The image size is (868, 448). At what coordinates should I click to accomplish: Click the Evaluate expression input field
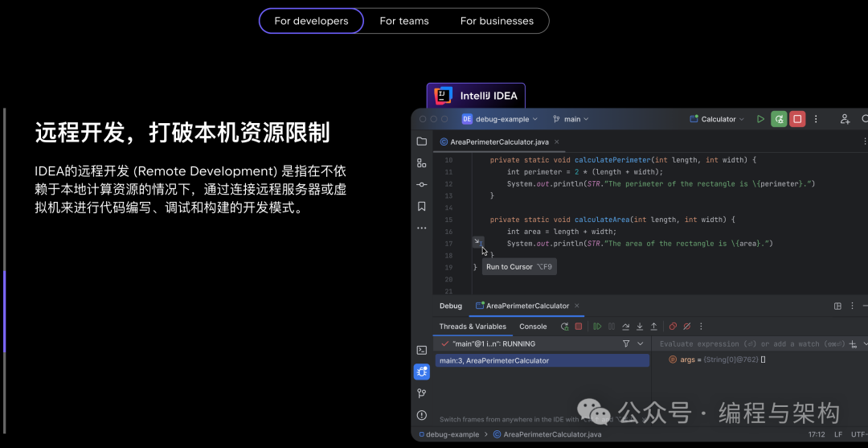751,344
